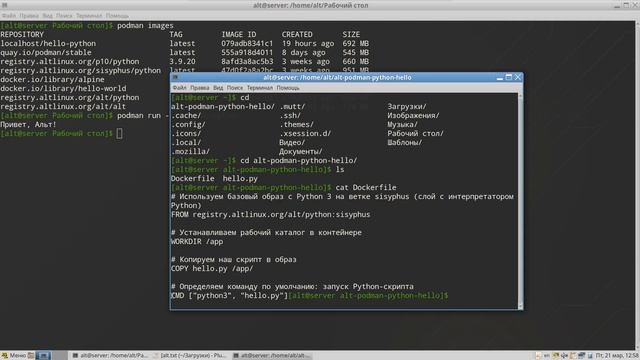640x360 pixels.
Task: Click the front terminal vertical scrollbar track
Action: [520, 200]
